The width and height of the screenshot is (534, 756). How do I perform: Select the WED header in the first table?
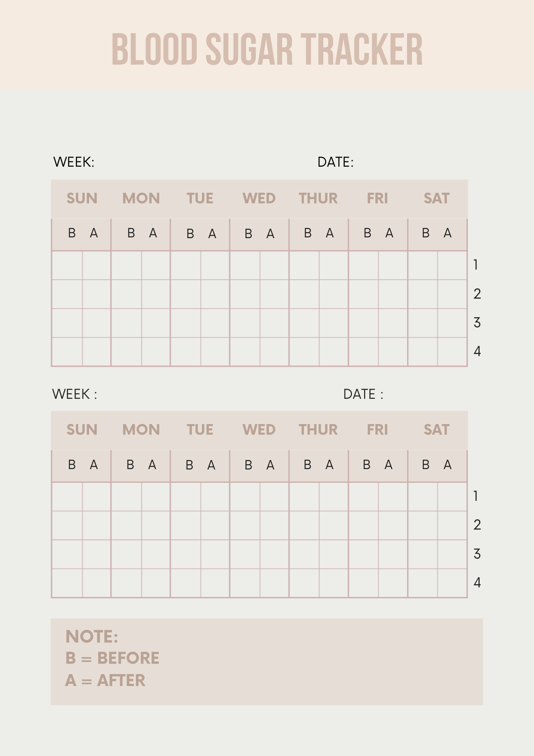tap(259, 198)
